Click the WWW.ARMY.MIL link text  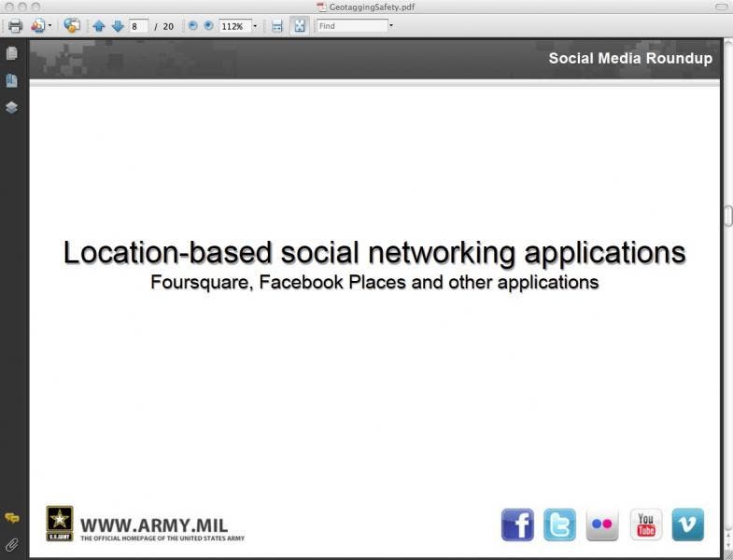tap(154, 525)
